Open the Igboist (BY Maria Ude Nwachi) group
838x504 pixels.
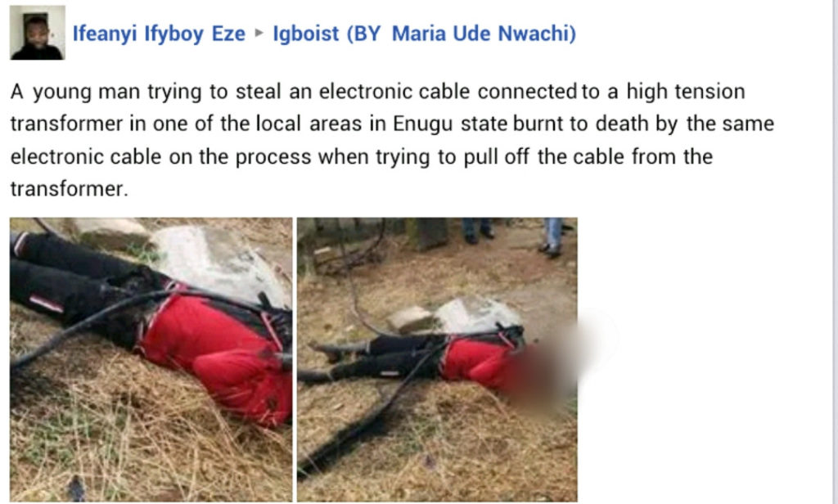pyautogui.click(x=425, y=34)
